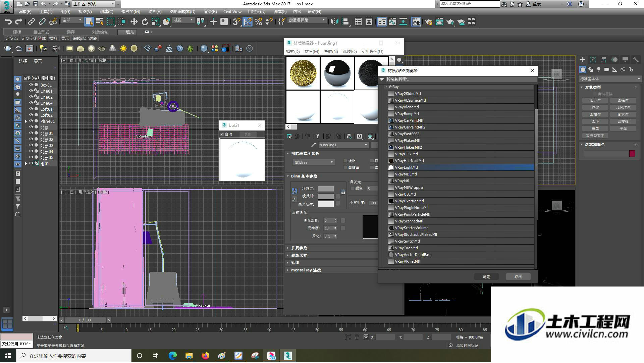The width and height of the screenshot is (644, 363).
Task: Click the 长方体 object type button
Action: click(595, 100)
